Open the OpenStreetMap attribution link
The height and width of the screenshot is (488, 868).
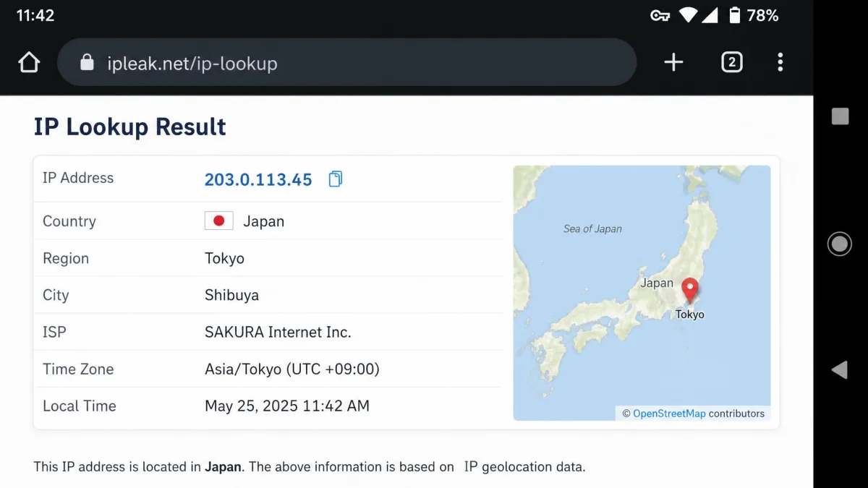point(669,414)
